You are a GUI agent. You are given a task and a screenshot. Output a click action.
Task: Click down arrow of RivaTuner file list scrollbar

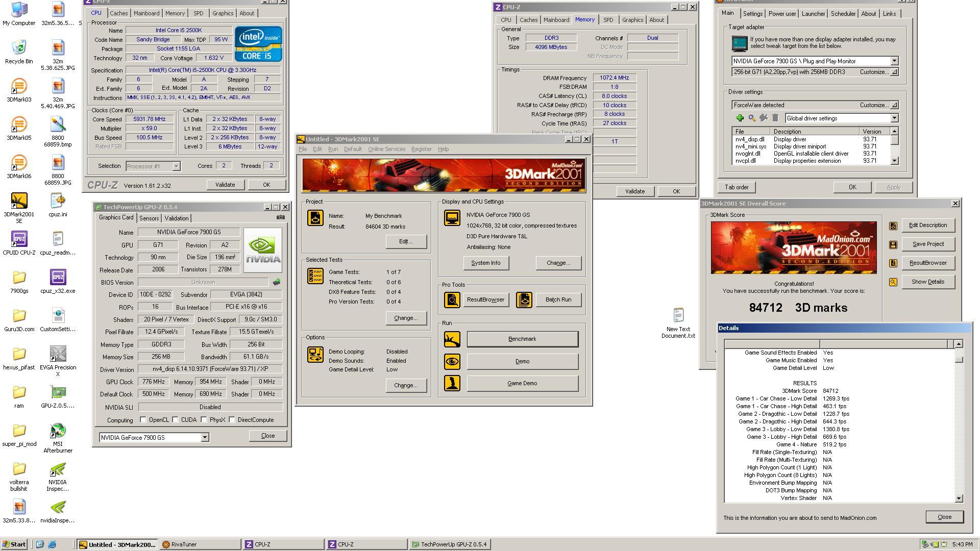click(894, 161)
